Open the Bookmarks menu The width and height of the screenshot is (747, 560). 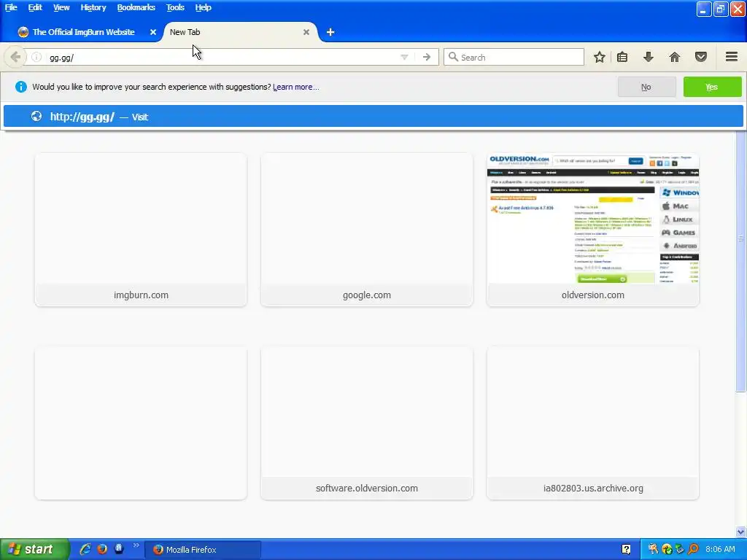click(136, 7)
